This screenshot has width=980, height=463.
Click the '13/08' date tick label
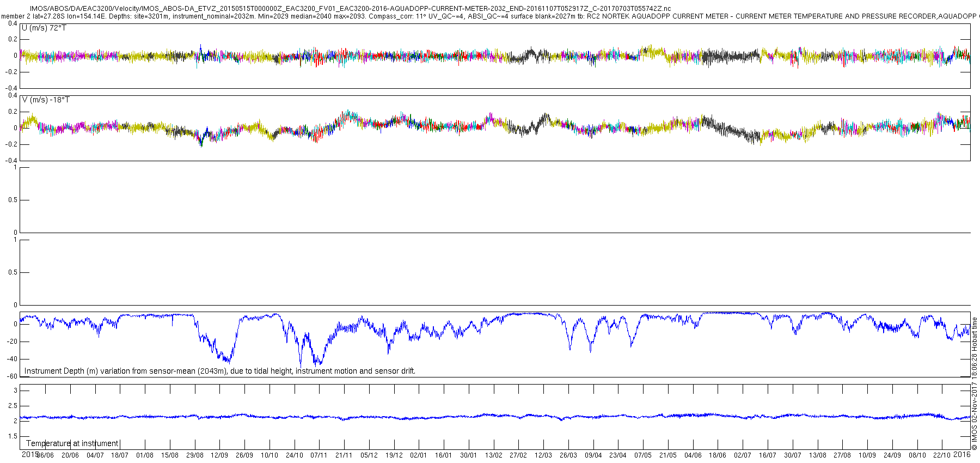[818, 455]
